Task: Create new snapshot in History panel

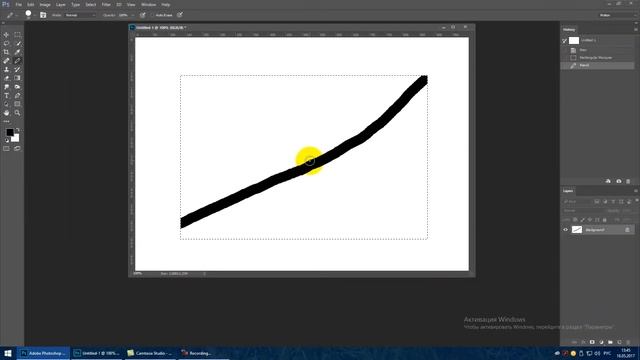Action: click(618, 181)
